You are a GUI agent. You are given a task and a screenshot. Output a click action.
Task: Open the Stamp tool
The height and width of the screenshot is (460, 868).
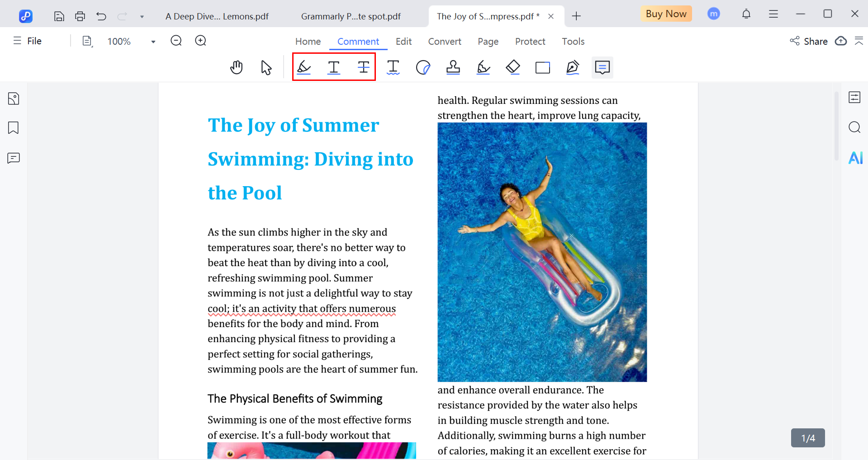(x=453, y=67)
